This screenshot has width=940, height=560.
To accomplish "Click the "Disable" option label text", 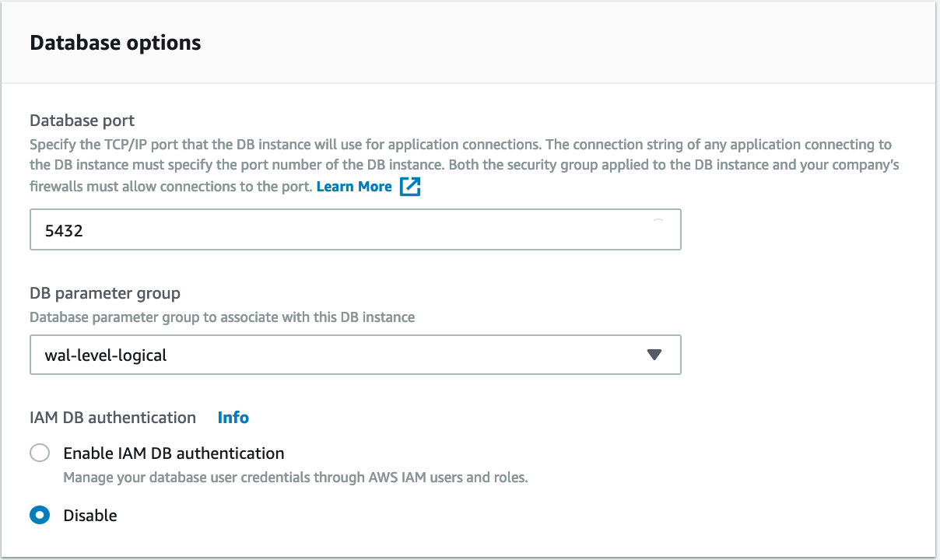I will pyautogui.click(x=90, y=515).
